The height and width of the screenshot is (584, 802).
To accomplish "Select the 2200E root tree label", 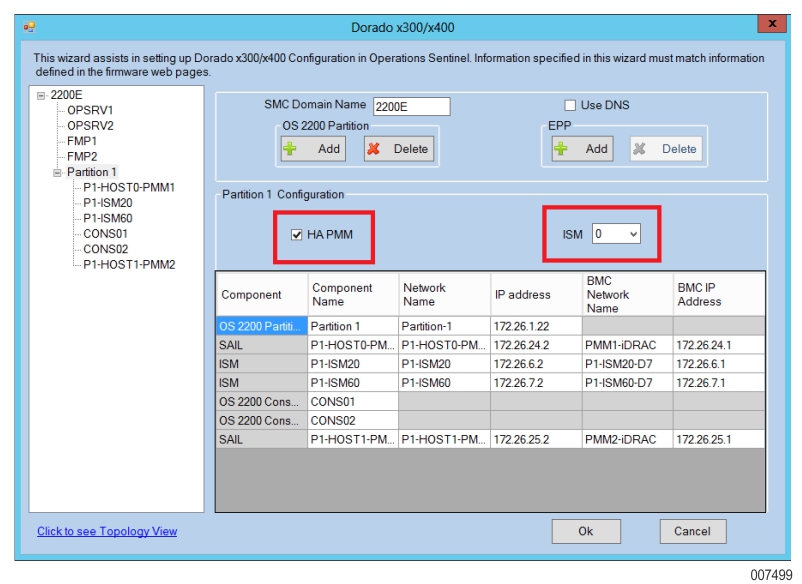I will [66, 95].
